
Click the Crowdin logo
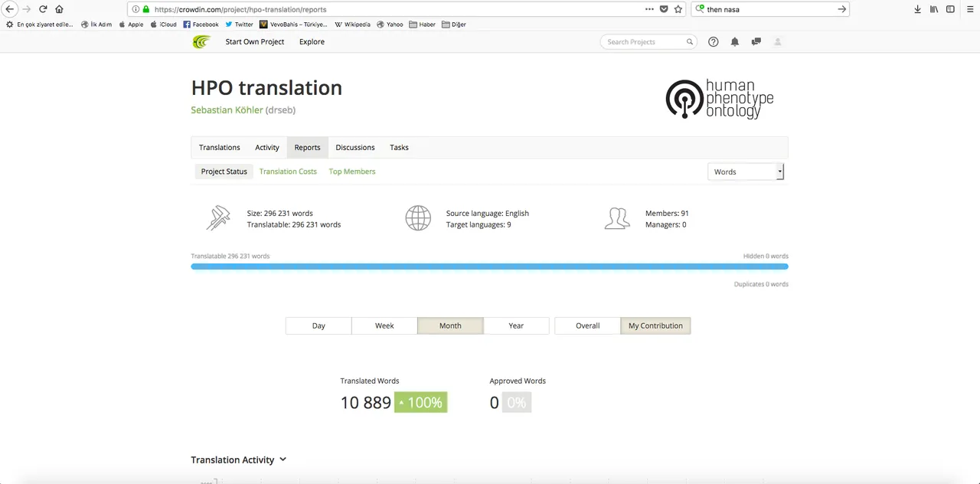[201, 41]
